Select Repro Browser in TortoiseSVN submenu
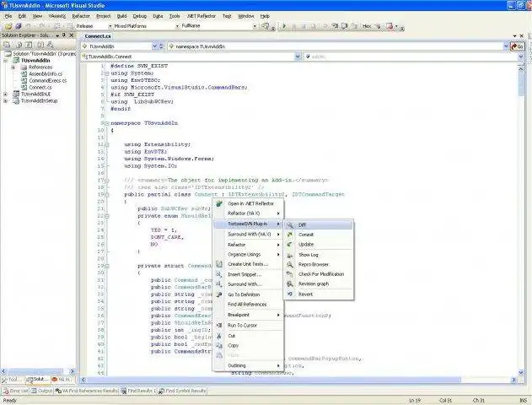This screenshot has height=405, width=532. [318, 264]
